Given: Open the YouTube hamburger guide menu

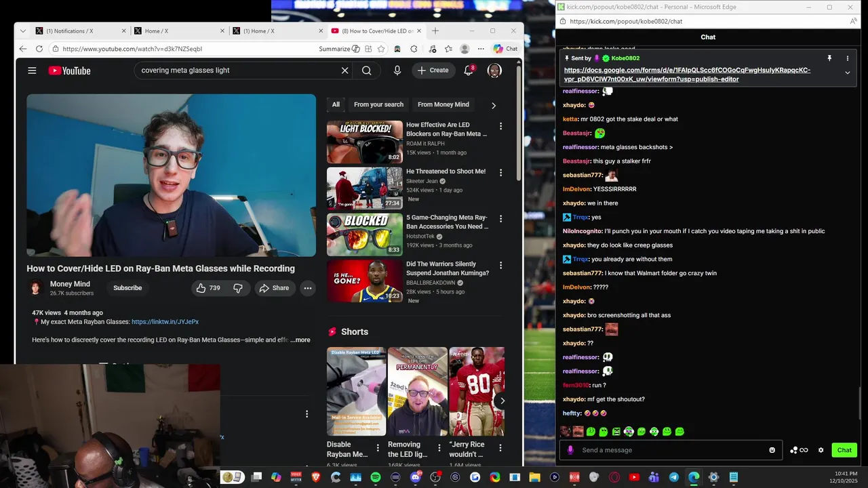Looking at the screenshot, I should tap(32, 70).
